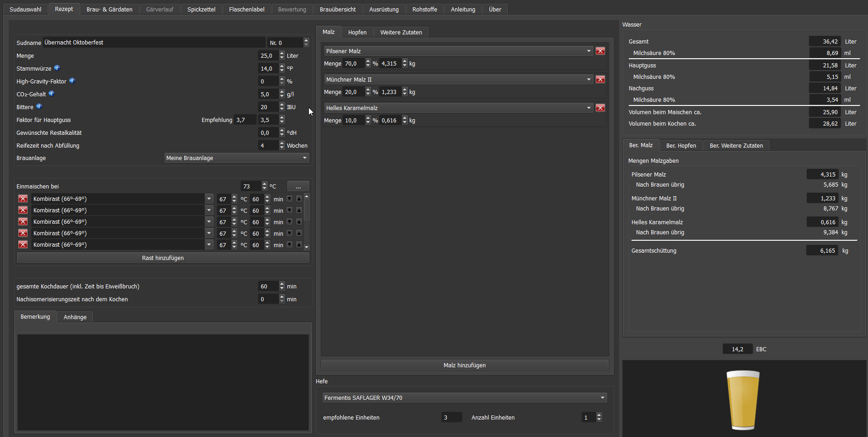
Task: Remove the Münchner Malz II entry
Action: (600, 79)
